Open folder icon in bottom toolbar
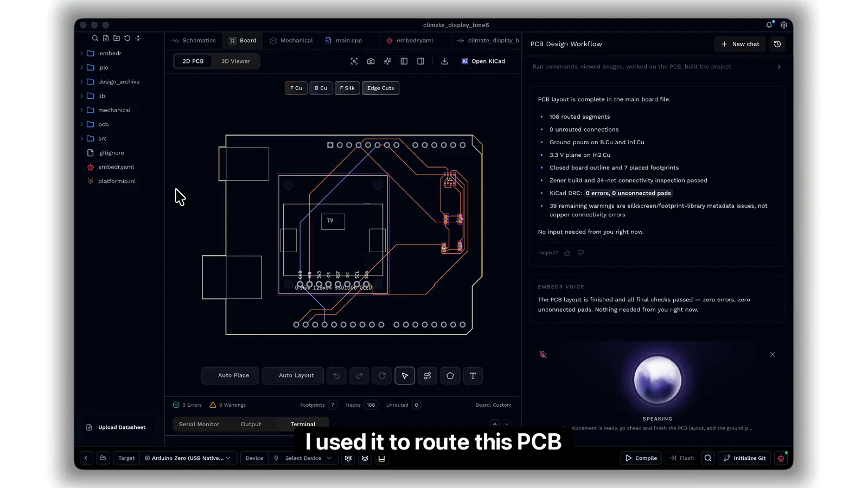The width and height of the screenshot is (868, 488). 103,458
